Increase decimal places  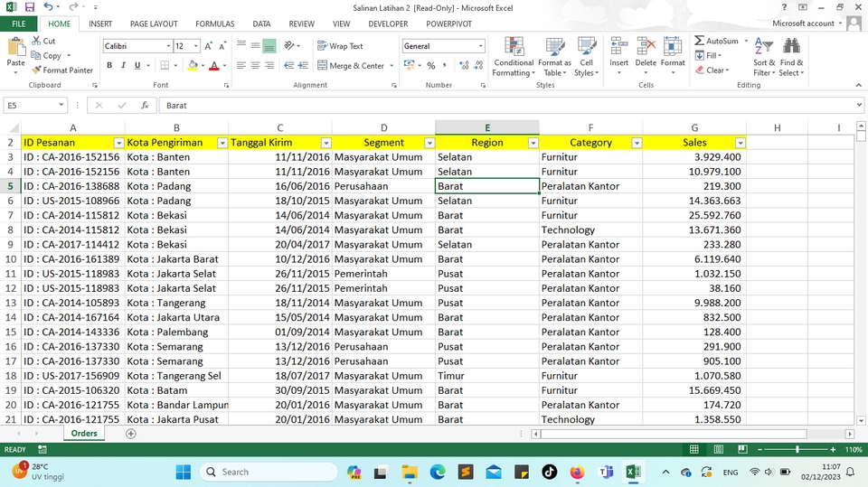coord(464,65)
